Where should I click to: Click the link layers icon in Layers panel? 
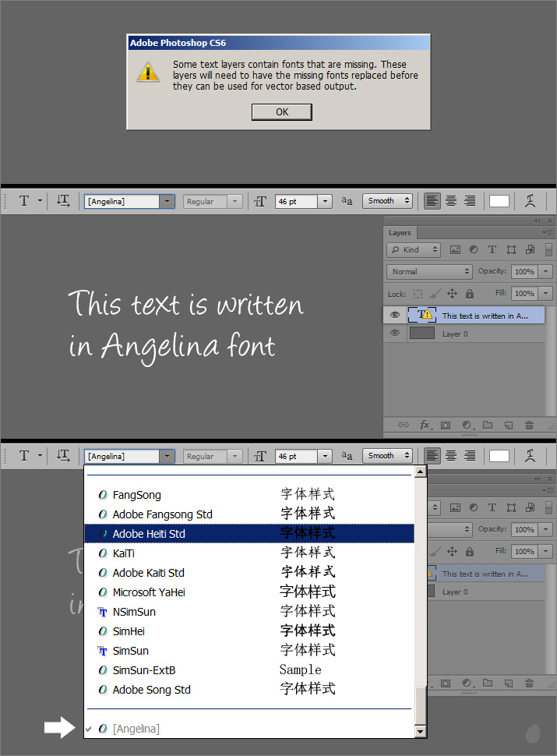point(404,425)
